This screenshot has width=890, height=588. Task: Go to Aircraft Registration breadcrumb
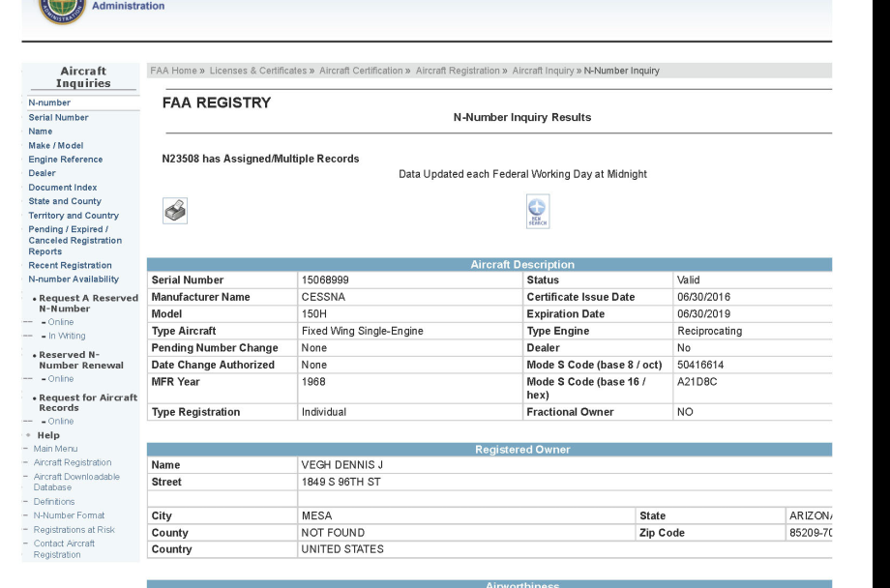point(458,71)
